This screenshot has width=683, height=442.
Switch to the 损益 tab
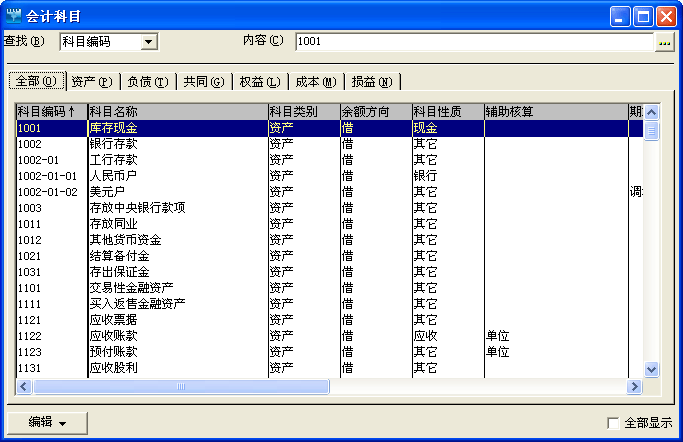(371, 81)
